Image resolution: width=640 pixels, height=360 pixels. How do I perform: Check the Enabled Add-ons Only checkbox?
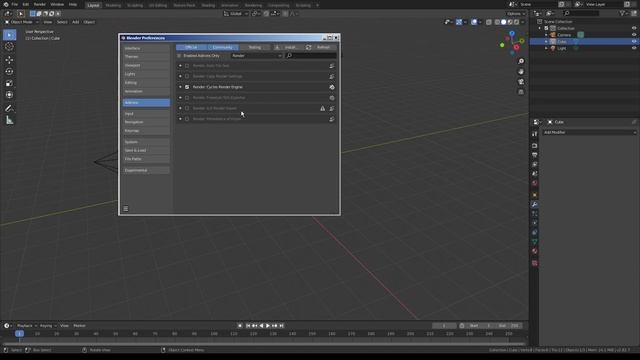179,56
